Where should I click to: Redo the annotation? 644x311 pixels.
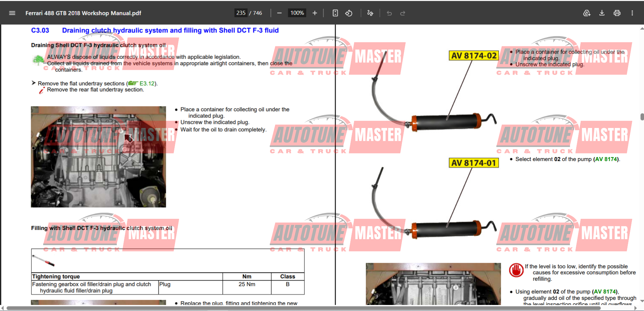[x=403, y=13]
